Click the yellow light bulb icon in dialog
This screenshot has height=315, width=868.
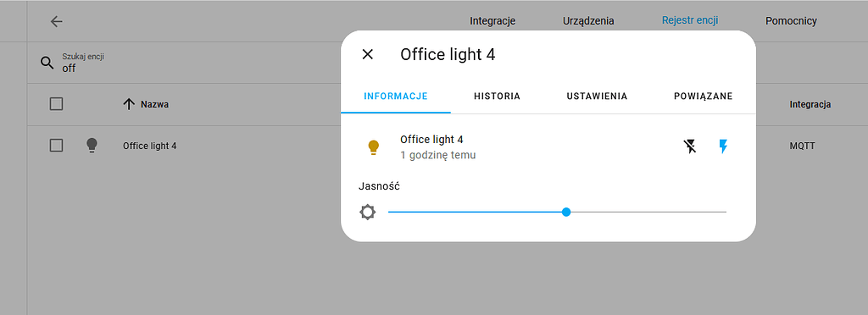pos(374,147)
